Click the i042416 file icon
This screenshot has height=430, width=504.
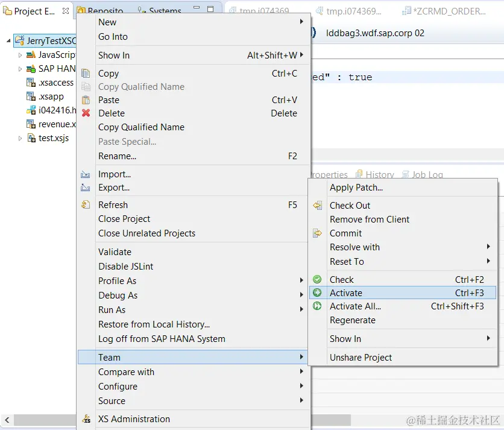pyautogui.click(x=31, y=110)
